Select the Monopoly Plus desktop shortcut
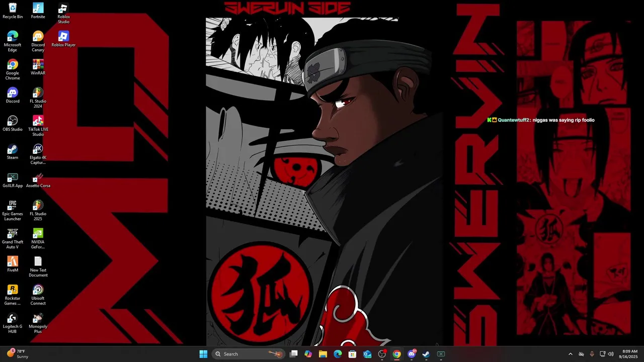644x362 pixels. (x=38, y=323)
